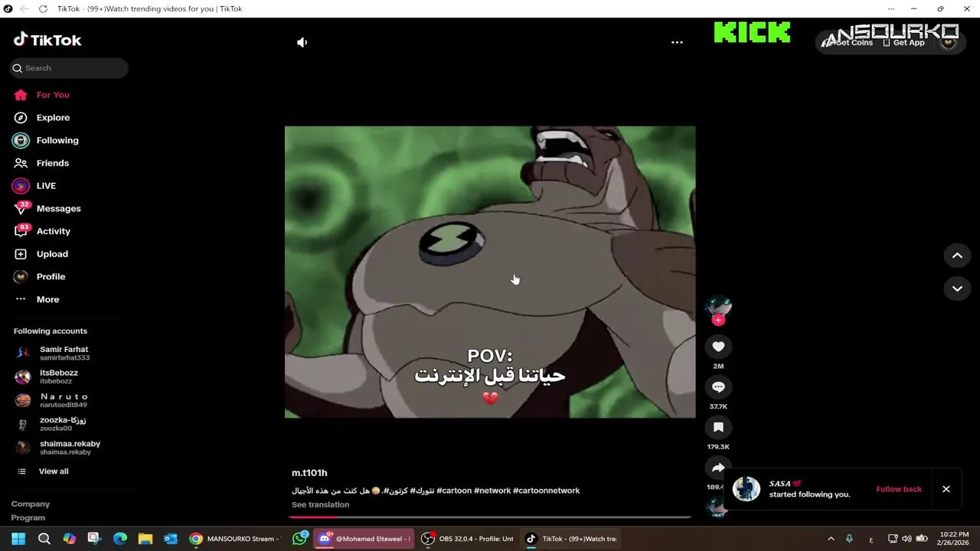980x551 pixels.
Task: Open SASA's avatar in the notification
Action: click(746, 489)
